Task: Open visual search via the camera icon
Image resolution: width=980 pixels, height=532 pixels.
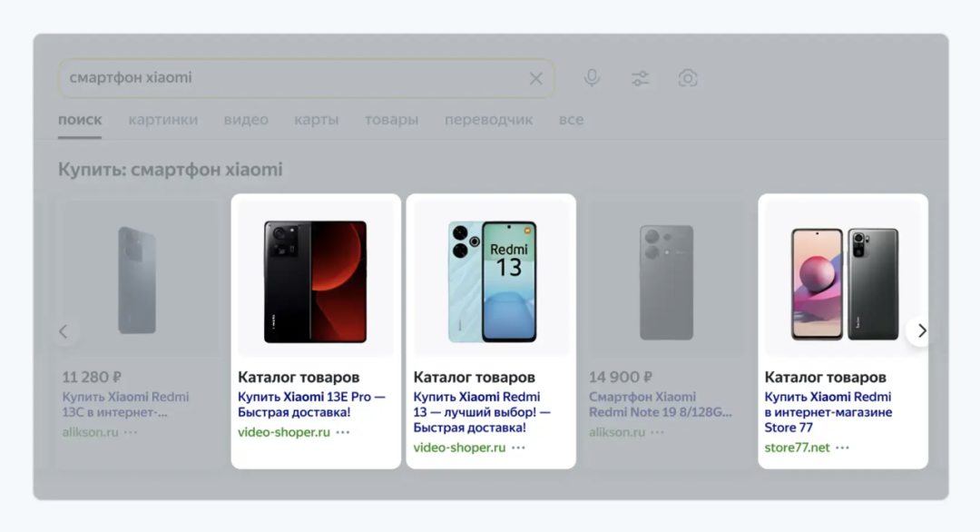Action: 688,78
